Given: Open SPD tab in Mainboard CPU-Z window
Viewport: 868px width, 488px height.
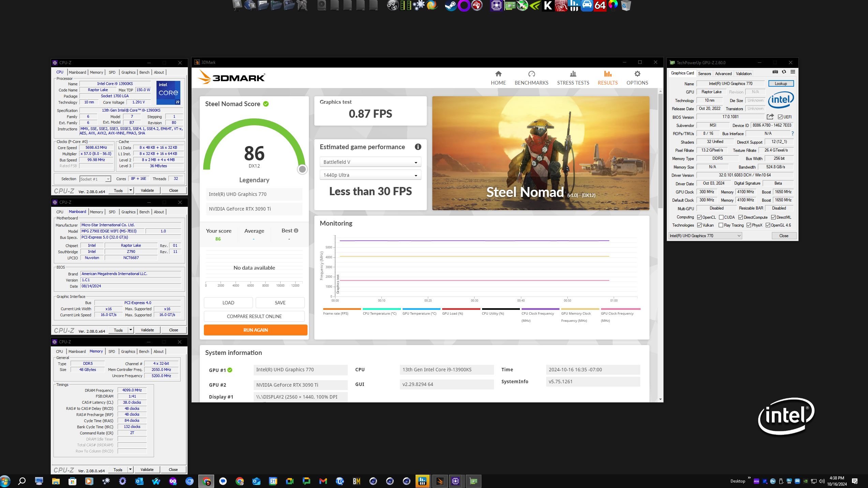Looking at the screenshot, I should (112, 212).
